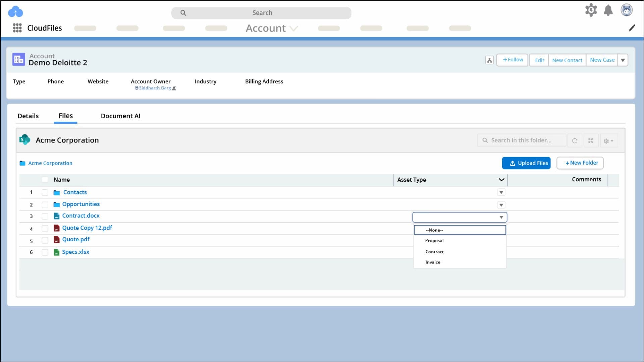Image resolution: width=644 pixels, height=362 pixels.
Task: Switch to the Document AI tab
Action: pos(120,116)
